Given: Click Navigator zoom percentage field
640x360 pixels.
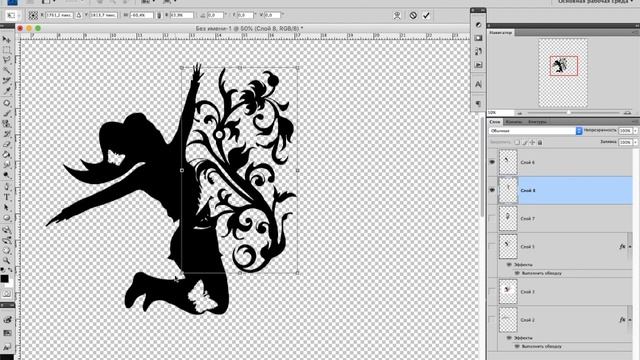Looking at the screenshot, I should click(500, 113).
